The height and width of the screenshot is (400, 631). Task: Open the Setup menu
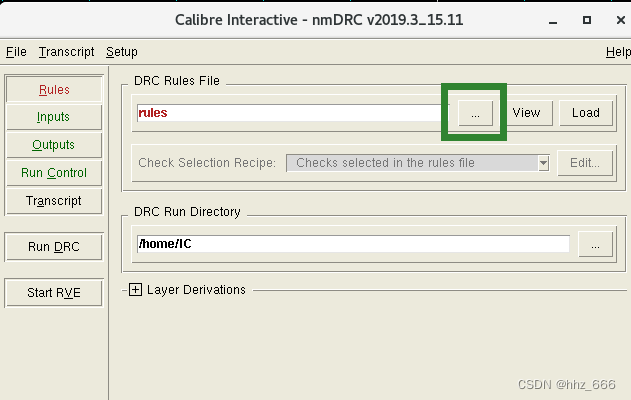[x=122, y=52]
